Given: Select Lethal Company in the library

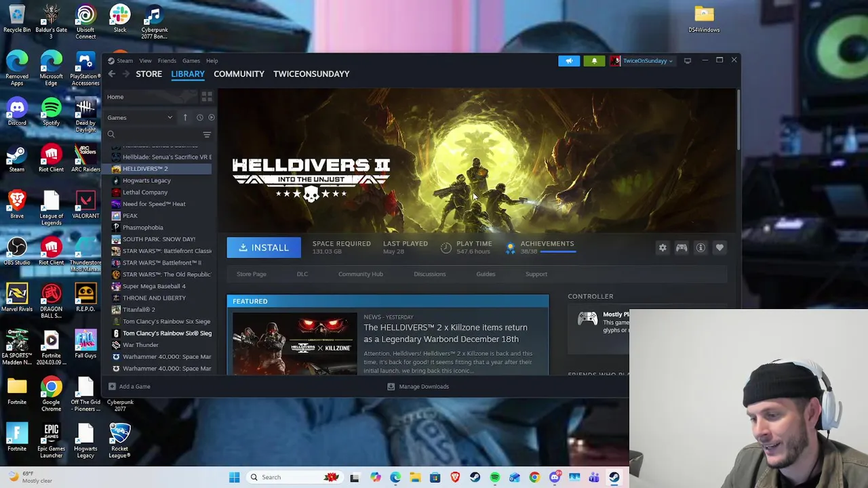Looking at the screenshot, I should tap(145, 192).
